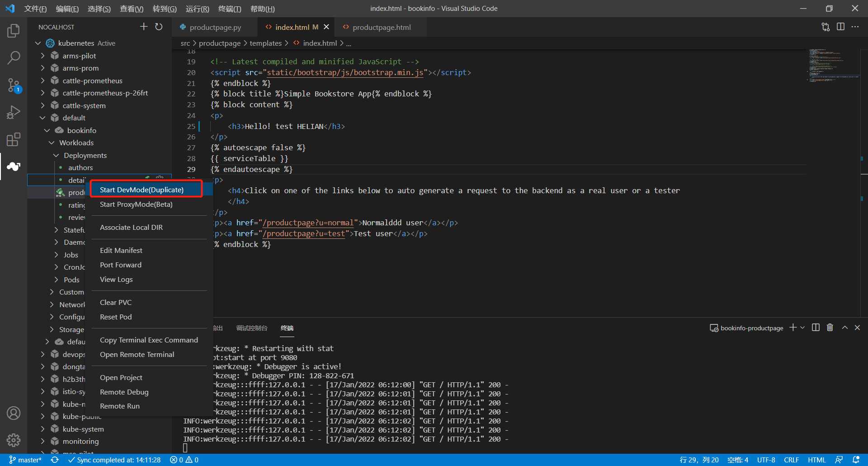Expand the kube-system namespace

click(x=42, y=429)
